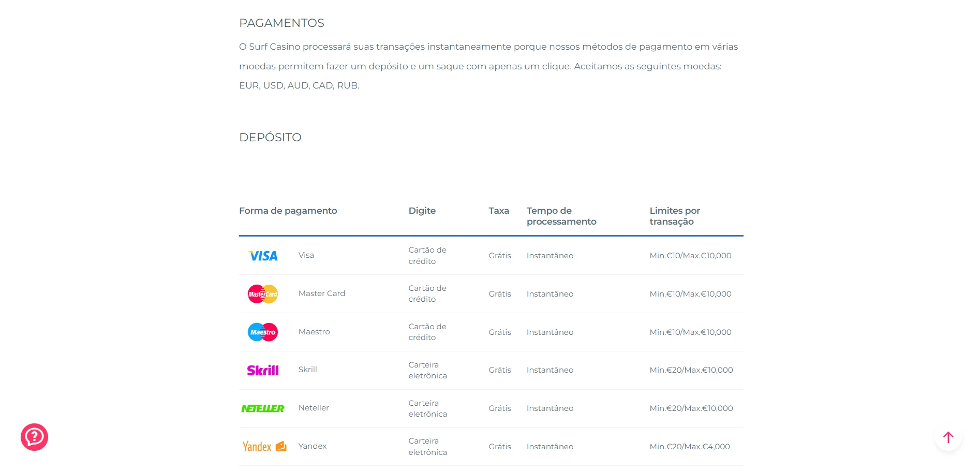Click the 'Digite' column header
The image size is (980, 471).
pos(422,211)
